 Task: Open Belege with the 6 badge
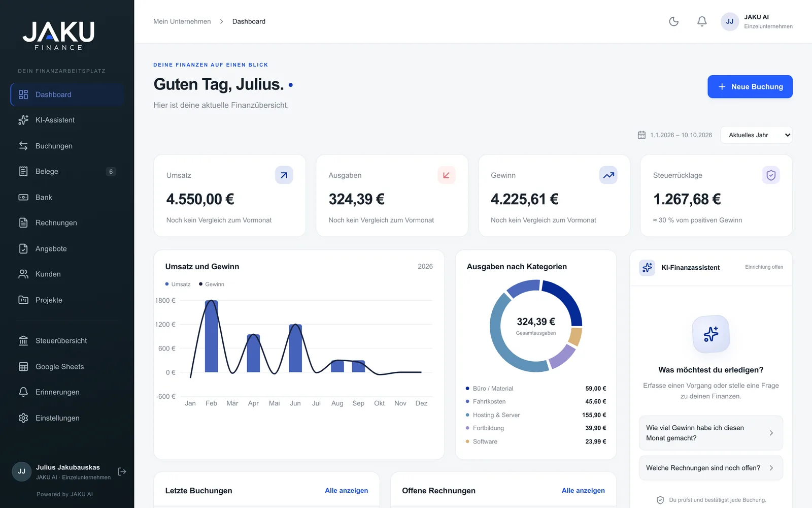click(x=67, y=171)
